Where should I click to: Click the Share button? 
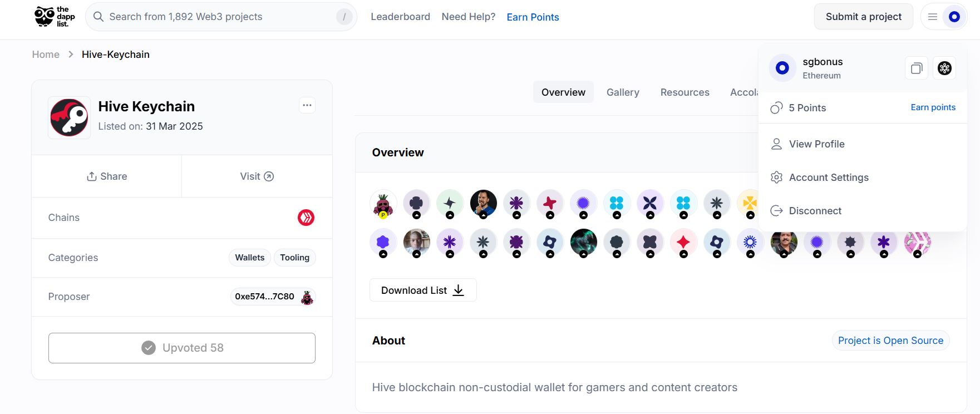click(107, 176)
